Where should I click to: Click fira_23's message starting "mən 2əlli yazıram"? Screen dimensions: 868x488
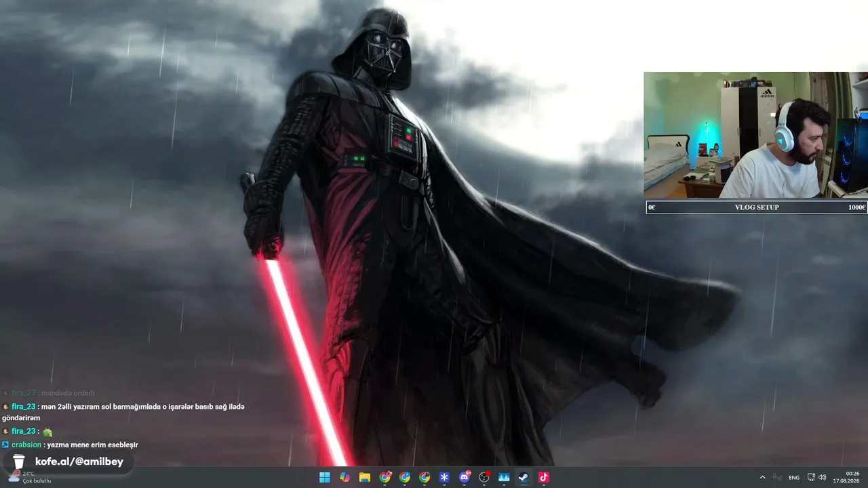(123, 412)
